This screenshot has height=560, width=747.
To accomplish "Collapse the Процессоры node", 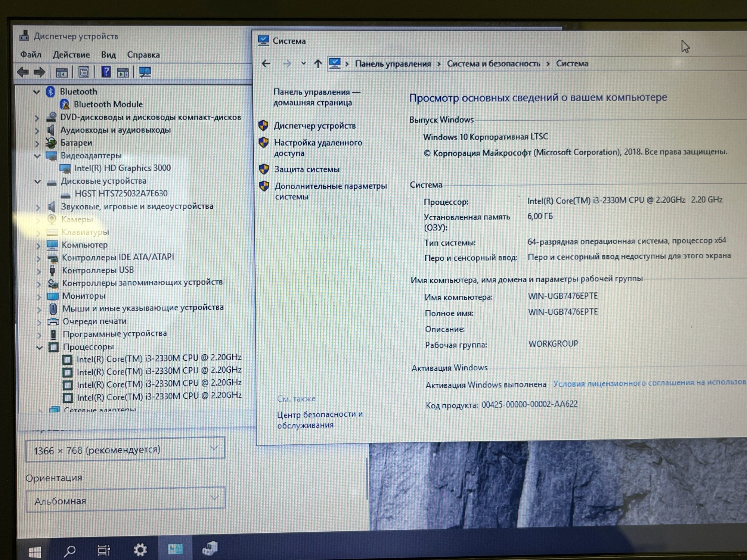I will 40,348.
